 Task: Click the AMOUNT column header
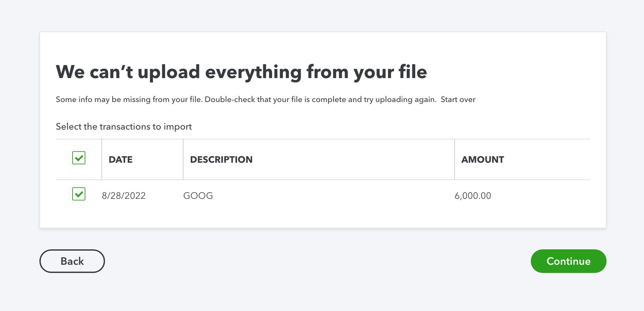pyautogui.click(x=483, y=159)
